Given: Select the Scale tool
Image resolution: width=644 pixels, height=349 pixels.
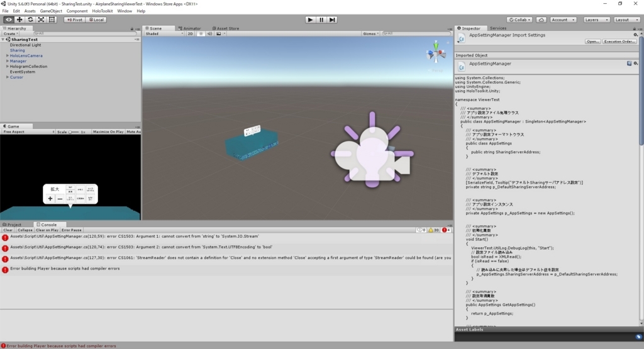Looking at the screenshot, I should tap(41, 19).
